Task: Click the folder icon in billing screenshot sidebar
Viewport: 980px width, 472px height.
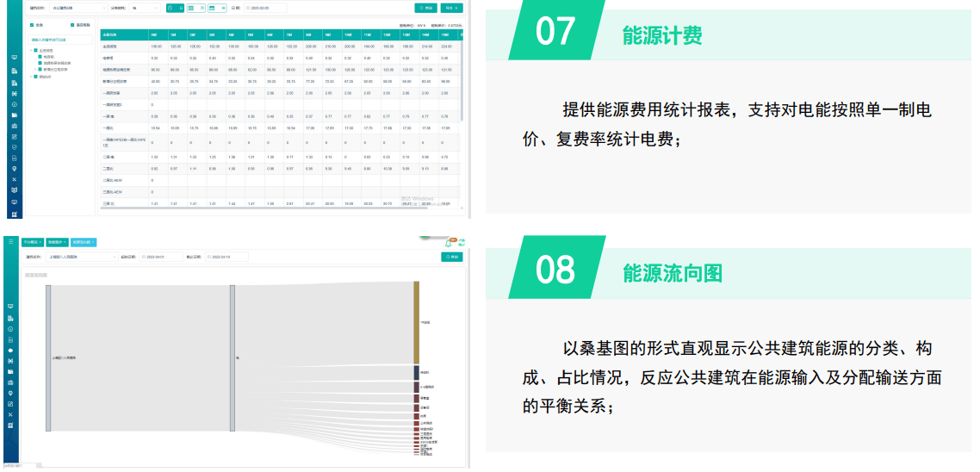Action: point(15,115)
